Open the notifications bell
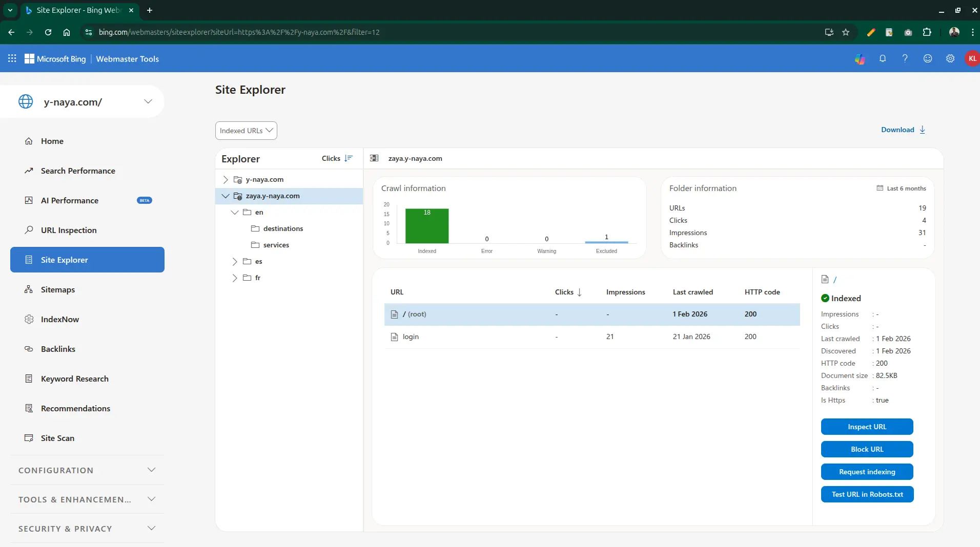Screen dimensions: 980x547 pyautogui.click(x=883, y=58)
